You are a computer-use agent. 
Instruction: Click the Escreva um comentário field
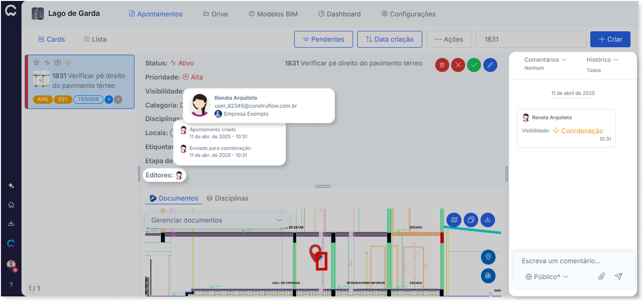pos(574,261)
